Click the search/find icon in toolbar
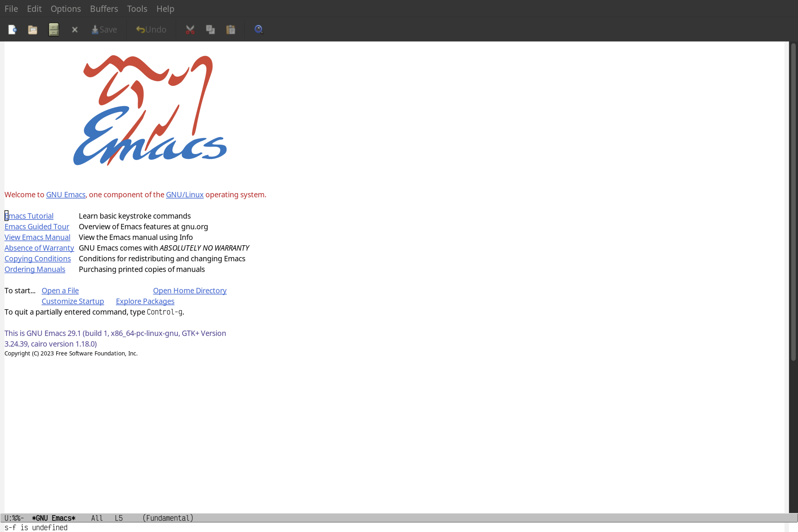 258,29
